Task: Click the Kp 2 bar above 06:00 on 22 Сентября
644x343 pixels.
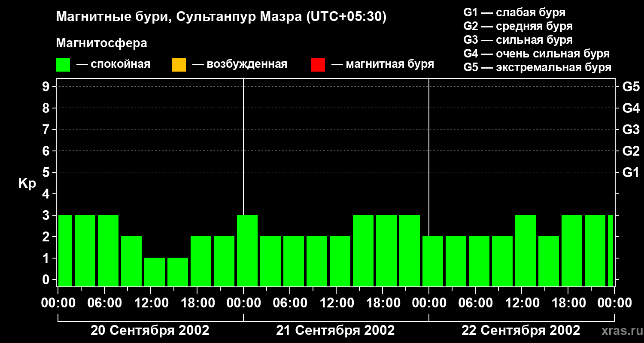Action: coord(479,261)
